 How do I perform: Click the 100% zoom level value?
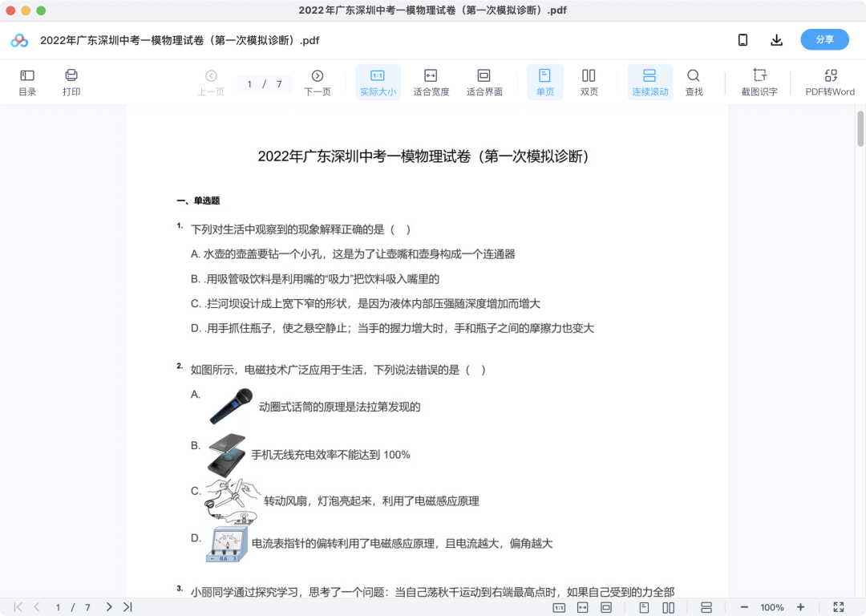point(772,608)
